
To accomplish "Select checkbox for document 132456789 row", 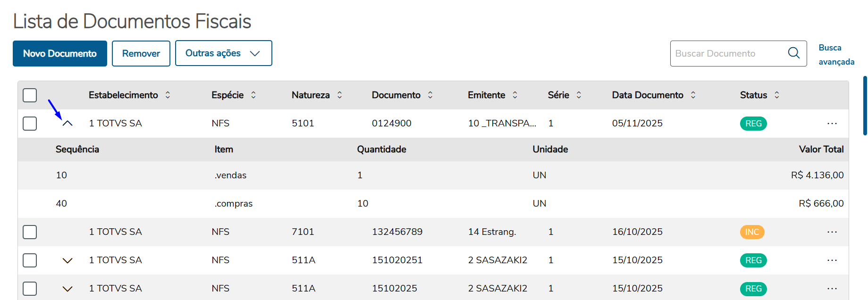I will (x=30, y=232).
